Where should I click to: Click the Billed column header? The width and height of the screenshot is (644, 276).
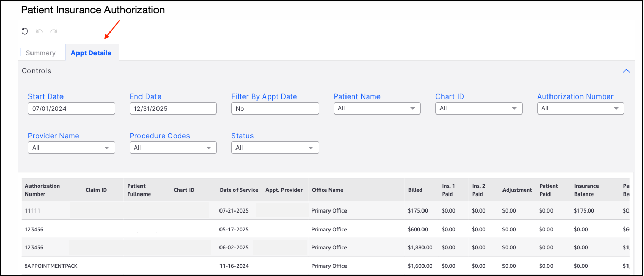click(x=415, y=190)
